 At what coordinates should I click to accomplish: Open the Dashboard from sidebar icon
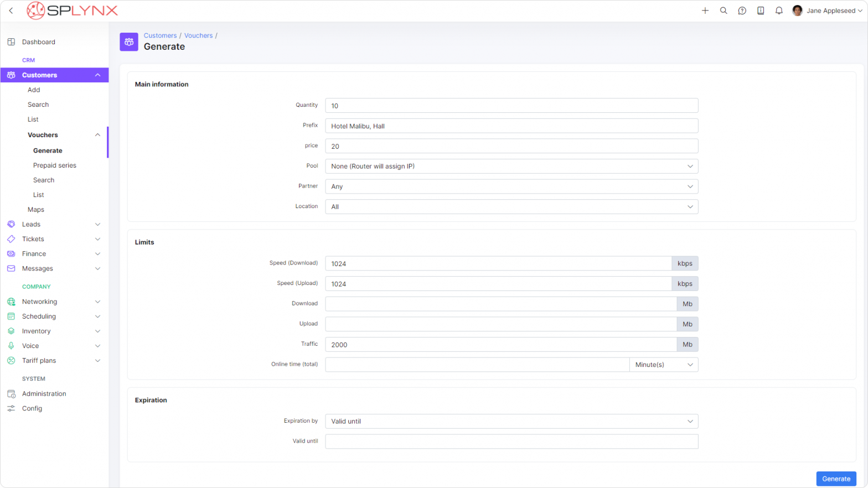pos(11,42)
